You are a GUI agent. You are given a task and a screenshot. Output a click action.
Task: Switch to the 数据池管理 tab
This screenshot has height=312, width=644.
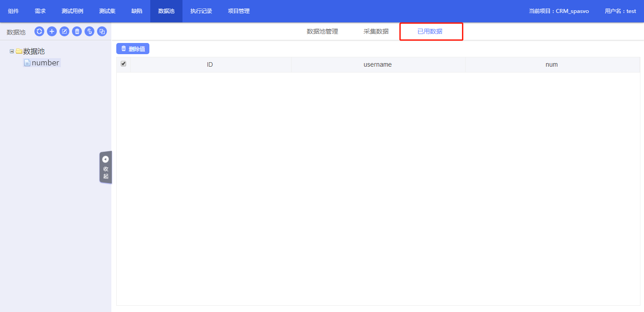322,31
